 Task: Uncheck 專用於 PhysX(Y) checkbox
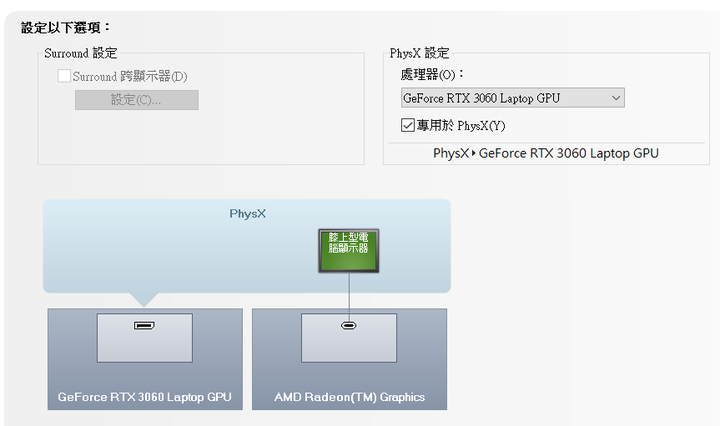point(408,125)
